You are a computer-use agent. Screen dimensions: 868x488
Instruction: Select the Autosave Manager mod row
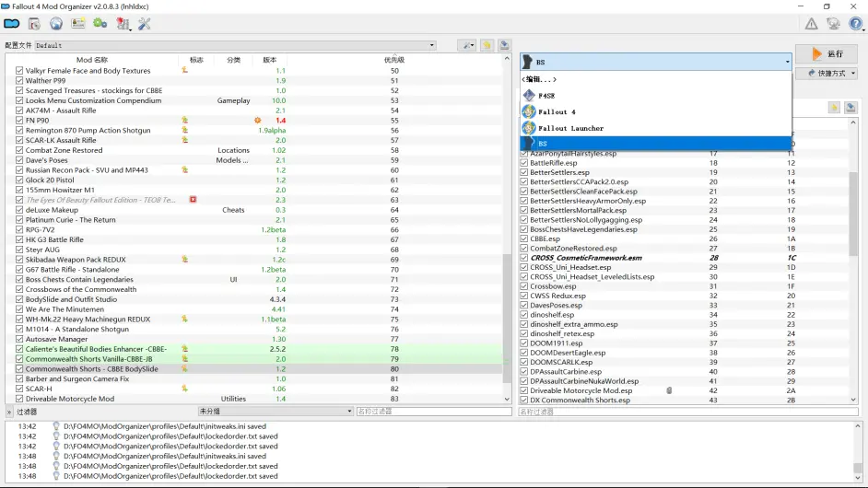click(x=254, y=339)
